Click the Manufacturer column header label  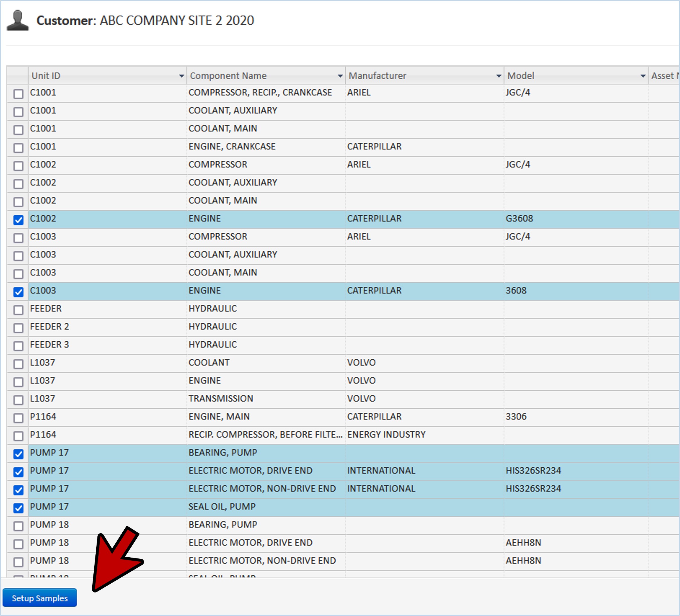tap(377, 76)
